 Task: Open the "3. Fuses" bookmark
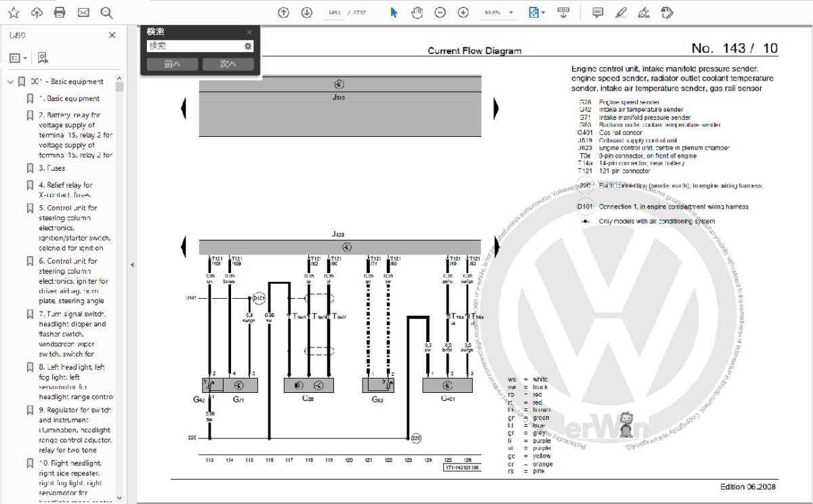click(x=52, y=168)
